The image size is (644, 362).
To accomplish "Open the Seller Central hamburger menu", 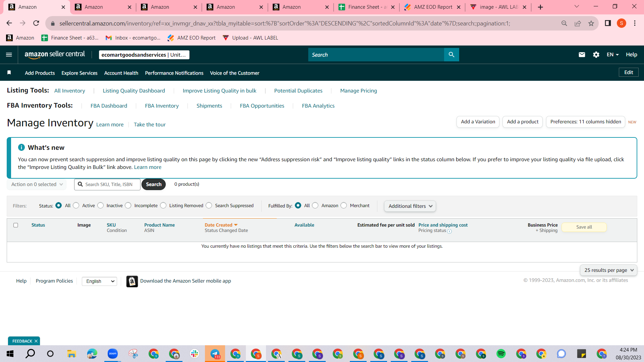I will pos(9,55).
